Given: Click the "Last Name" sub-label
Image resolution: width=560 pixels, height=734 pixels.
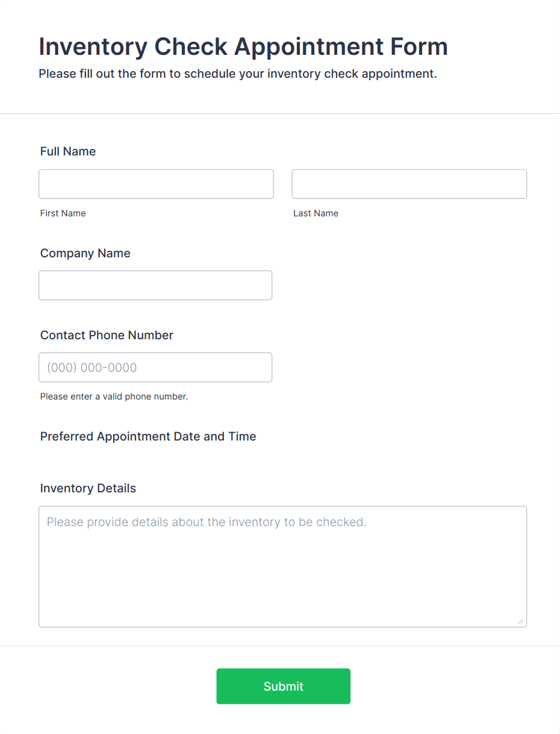Looking at the screenshot, I should pyautogui.click(x=316, y=213).
